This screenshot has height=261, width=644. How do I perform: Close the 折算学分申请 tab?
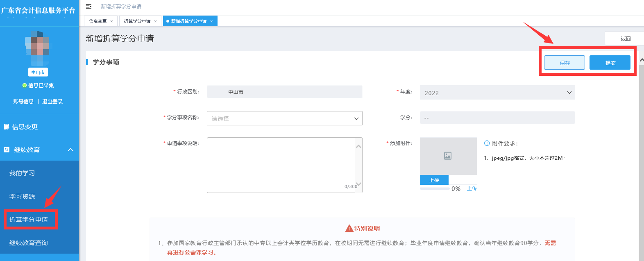[155, 21]
